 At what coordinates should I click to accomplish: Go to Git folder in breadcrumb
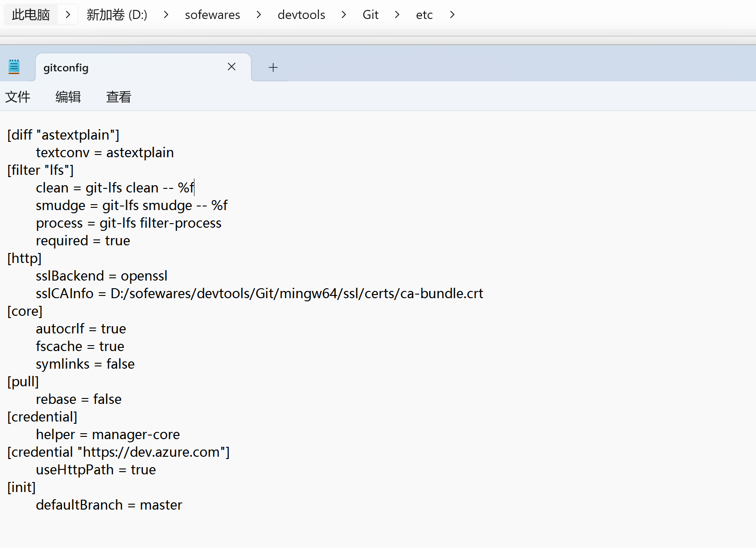pyautogui.click(x=371, y=15)
